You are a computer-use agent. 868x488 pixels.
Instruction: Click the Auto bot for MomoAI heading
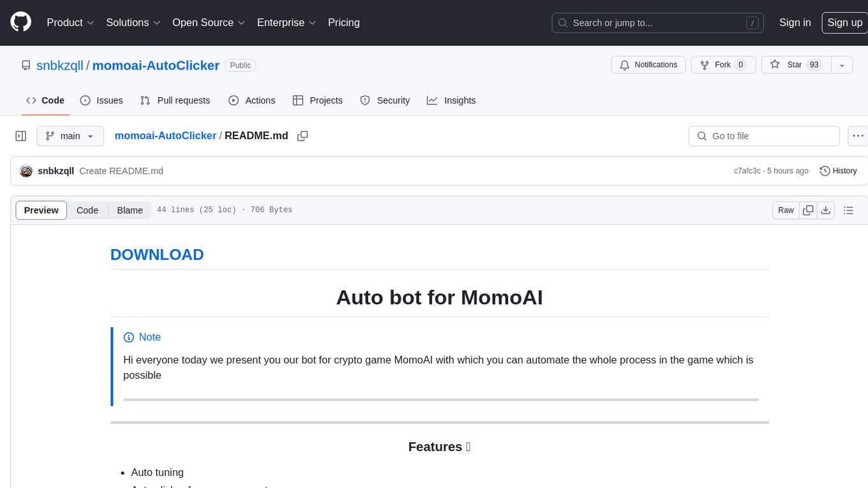[439, 297]
